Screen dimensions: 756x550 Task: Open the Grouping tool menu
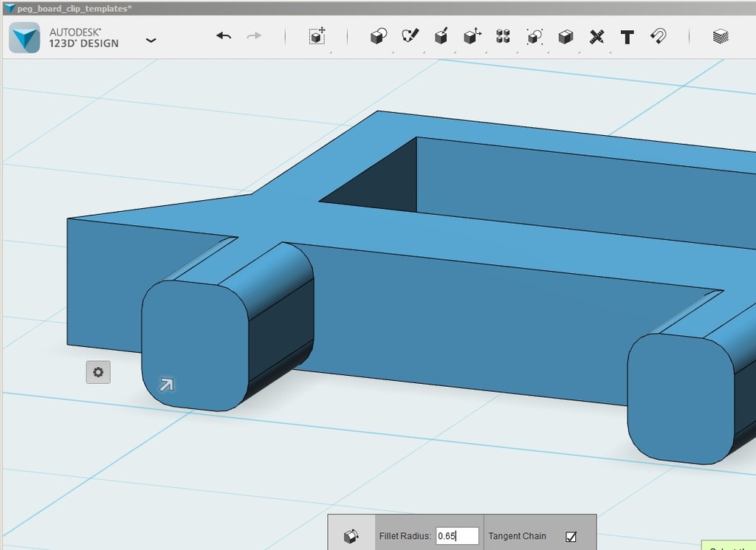pos(535,37)
